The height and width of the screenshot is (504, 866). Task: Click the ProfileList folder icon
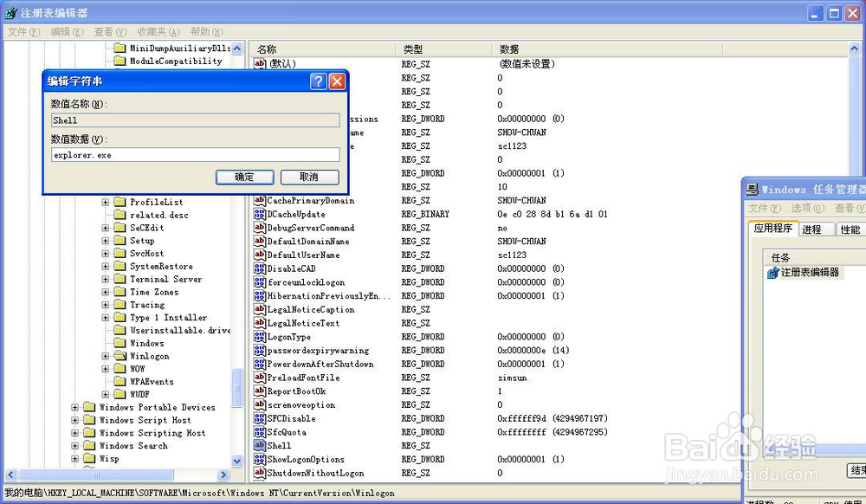pyautogui.click(x=120, y=202)
